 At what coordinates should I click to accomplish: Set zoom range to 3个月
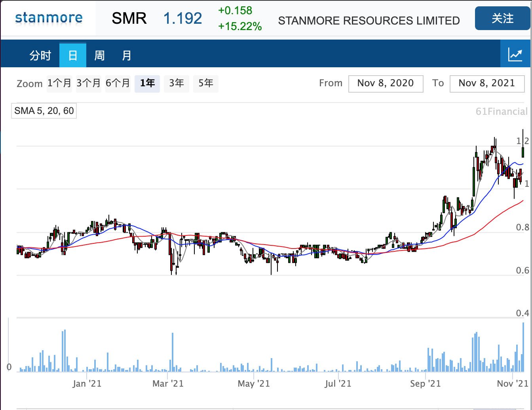point(89,84)
